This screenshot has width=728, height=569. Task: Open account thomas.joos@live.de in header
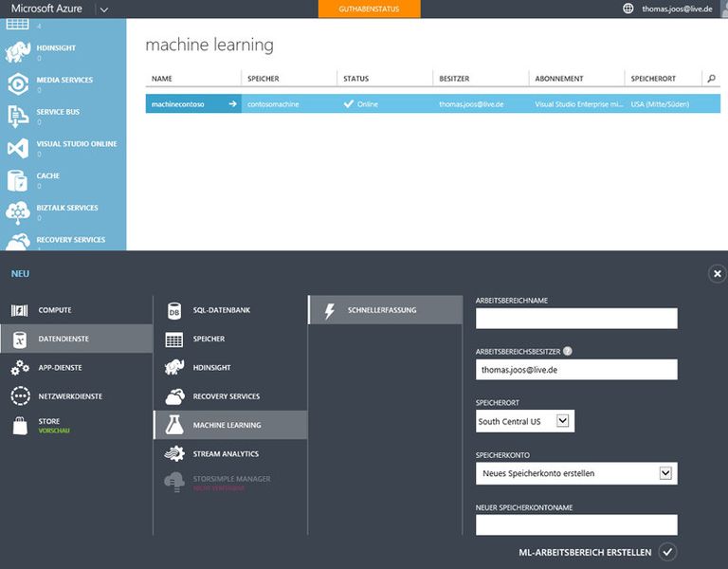pos(677,9)
